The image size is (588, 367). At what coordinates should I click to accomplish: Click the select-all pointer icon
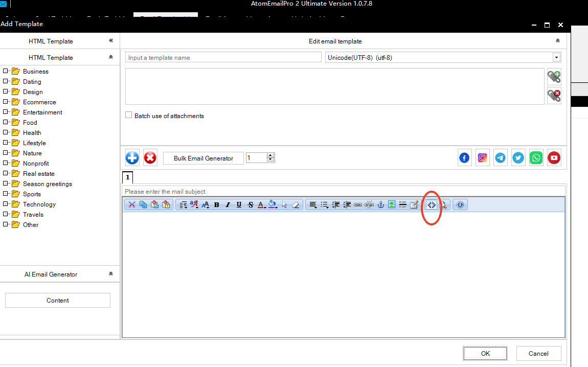pos(284,204)
